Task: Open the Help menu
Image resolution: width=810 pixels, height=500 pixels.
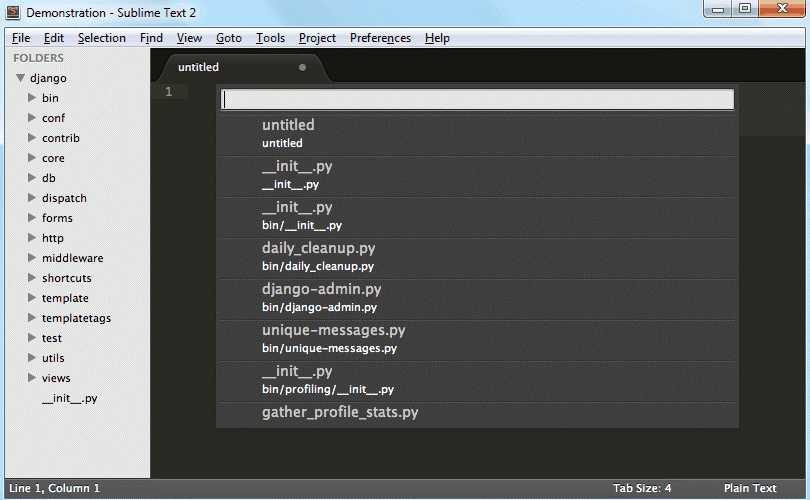Action: pyautogui.click(x=437, y=38)
